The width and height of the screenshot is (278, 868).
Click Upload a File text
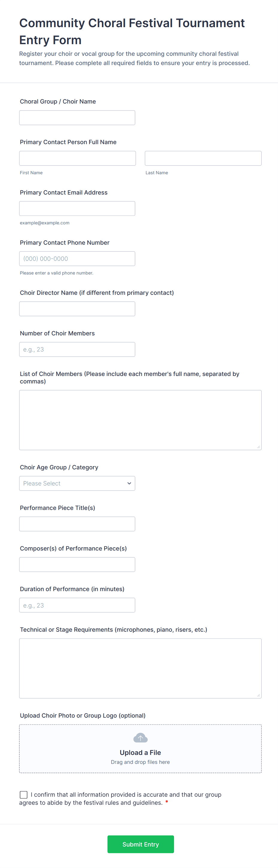coord(140,753)
